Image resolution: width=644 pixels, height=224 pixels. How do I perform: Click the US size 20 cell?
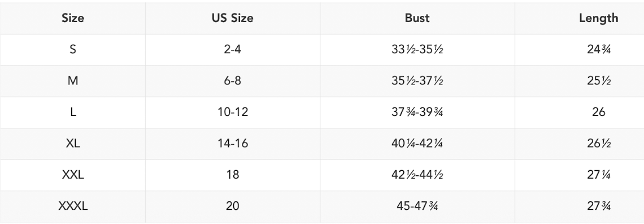(x=233, y=205)
